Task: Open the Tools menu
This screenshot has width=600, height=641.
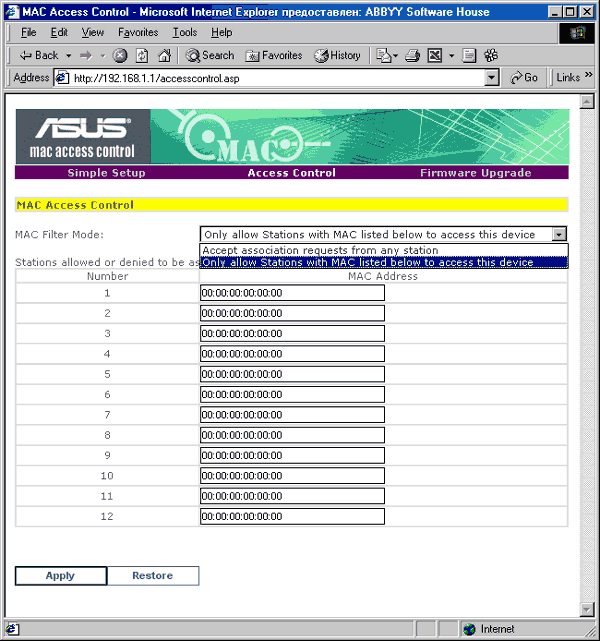Action: point(184,32)
